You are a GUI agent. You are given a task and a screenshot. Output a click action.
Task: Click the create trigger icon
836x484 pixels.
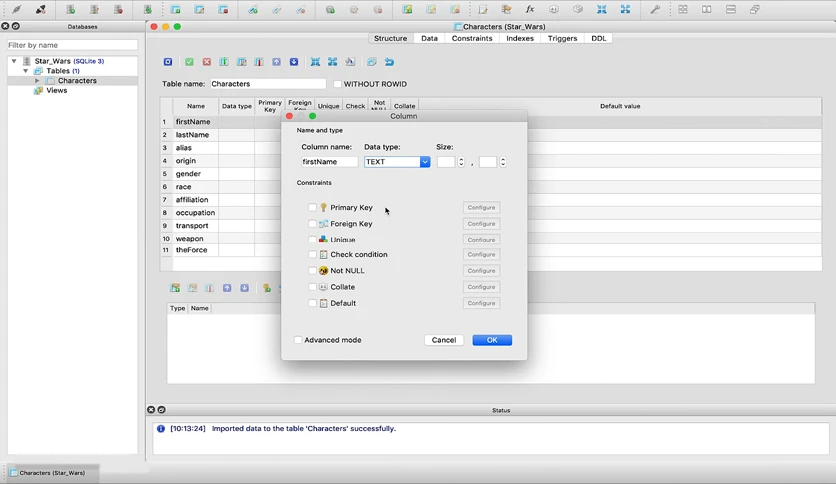(330, 10)
